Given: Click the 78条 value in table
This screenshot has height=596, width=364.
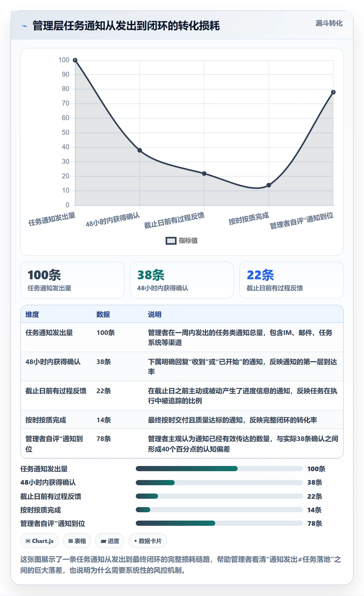Looking at the screenshot, I should point(104,439).
